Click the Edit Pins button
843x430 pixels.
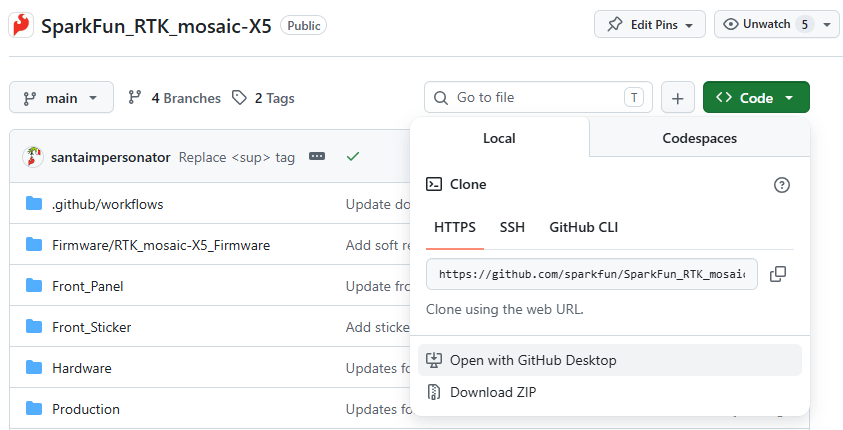coord(649,24)
